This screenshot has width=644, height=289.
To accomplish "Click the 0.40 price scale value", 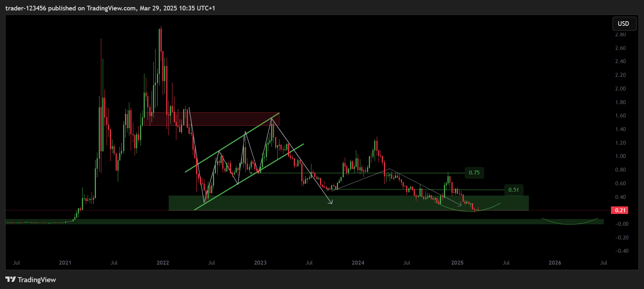I will pyautogui.click(x=620, y=197).
